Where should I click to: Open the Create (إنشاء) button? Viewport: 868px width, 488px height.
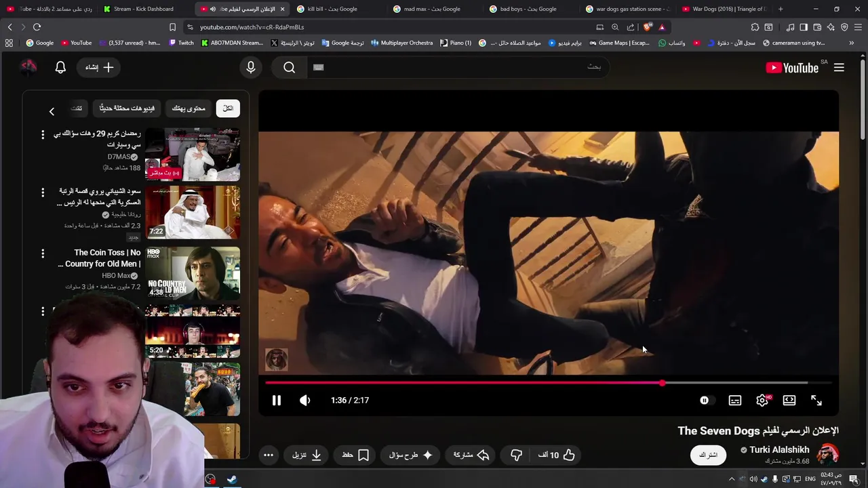[100, 67]
